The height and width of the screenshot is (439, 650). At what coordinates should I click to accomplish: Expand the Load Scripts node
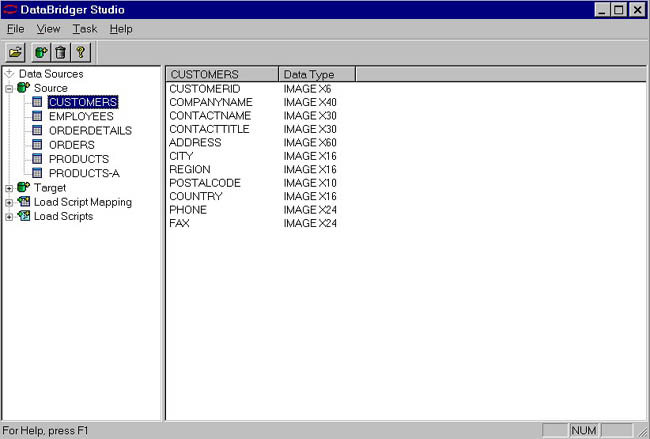point(9,217)
